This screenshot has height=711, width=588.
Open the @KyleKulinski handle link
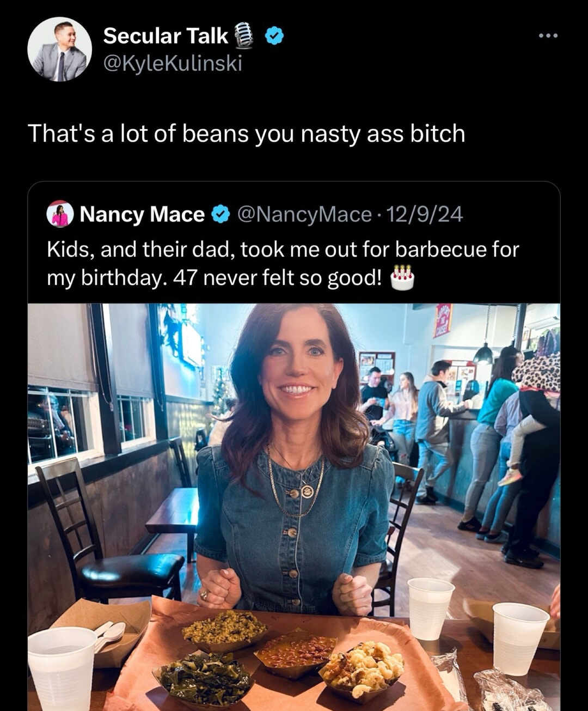[173, 63]
